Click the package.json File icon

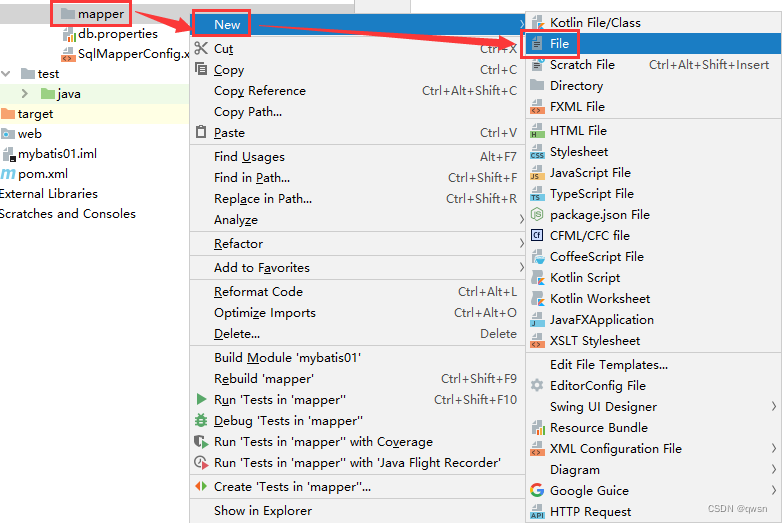(537, 214)
